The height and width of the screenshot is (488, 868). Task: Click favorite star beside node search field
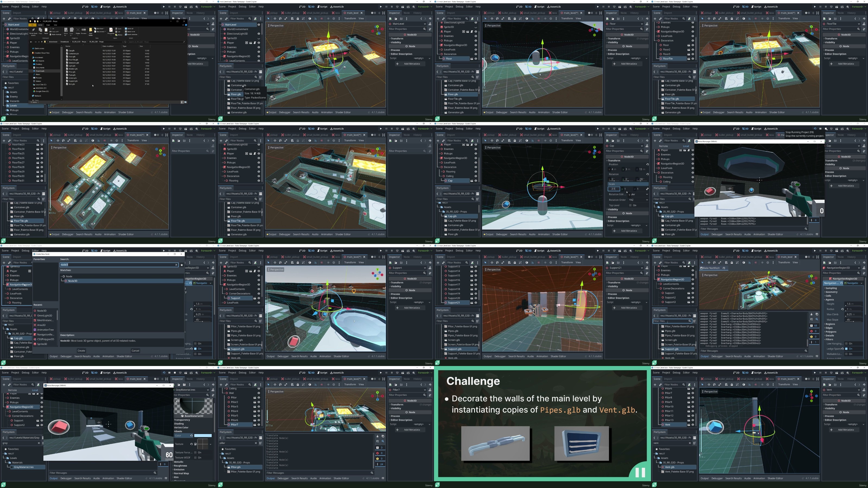[182, 265]
